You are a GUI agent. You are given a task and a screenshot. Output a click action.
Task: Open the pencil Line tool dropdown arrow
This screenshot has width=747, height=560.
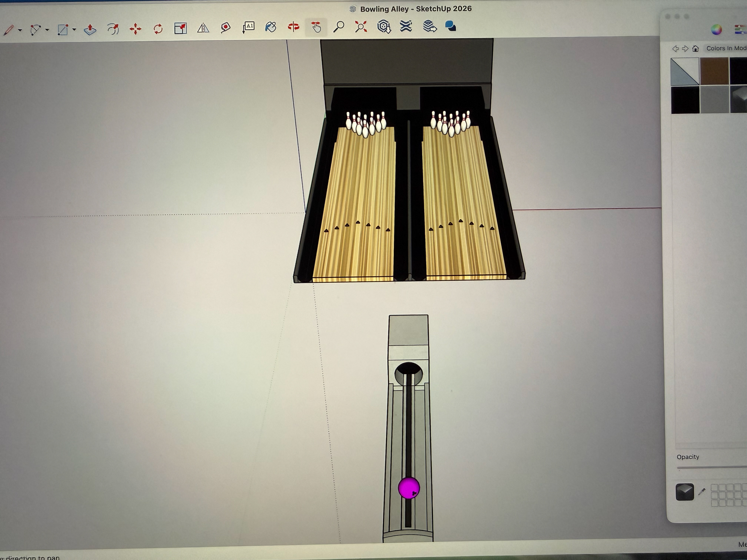click(x=20, y=30)
